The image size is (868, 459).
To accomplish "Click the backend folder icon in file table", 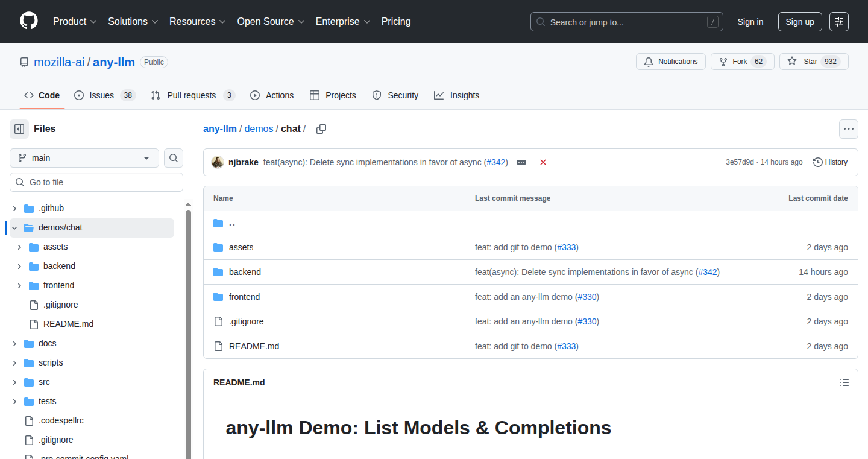I will (218, 272).
